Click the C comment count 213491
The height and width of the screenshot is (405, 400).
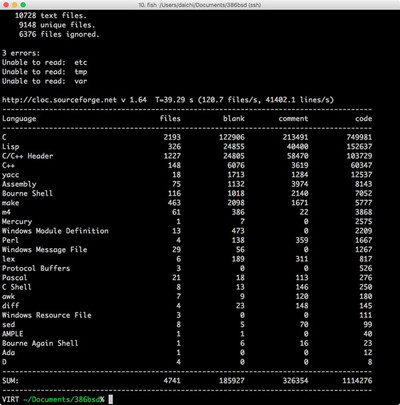pos(295,137)
